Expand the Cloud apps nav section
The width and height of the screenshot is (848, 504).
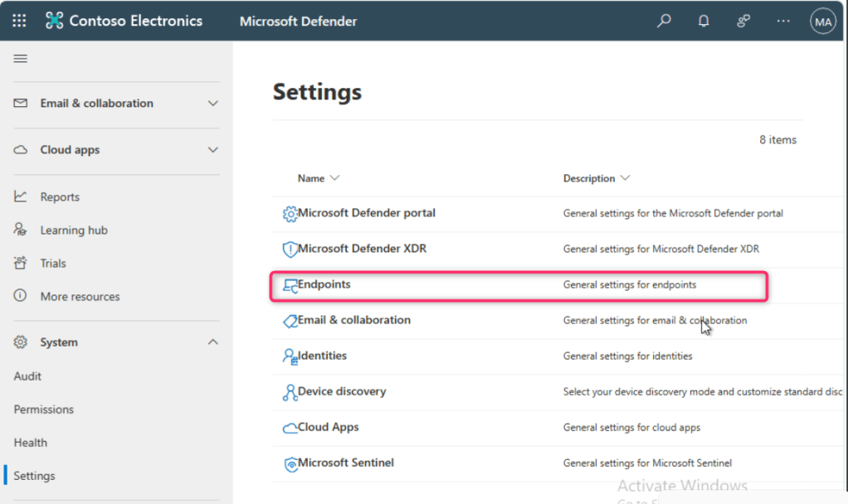click(x=212, y=150)
